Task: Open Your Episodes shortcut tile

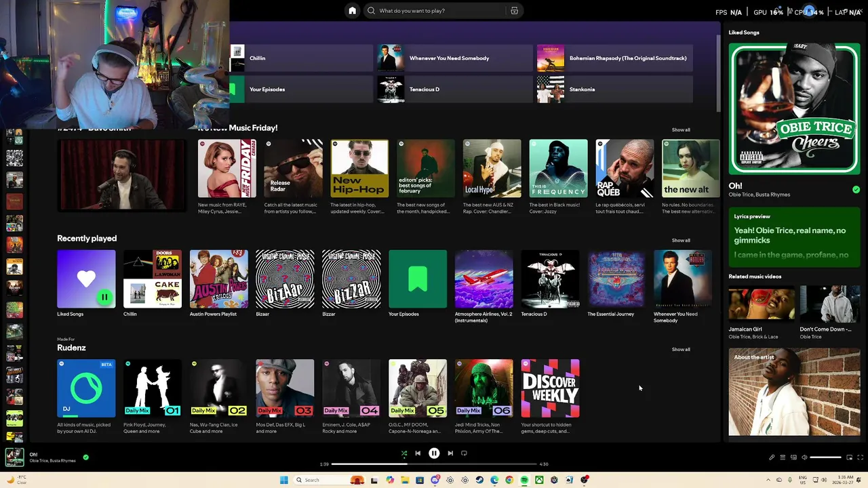Action: point(301,89)
